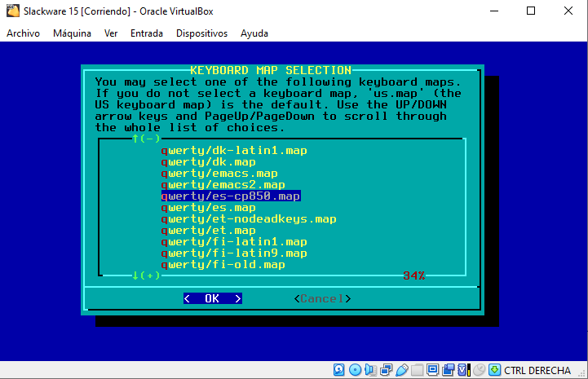Confirm selection with the OK button

(213, 298)
